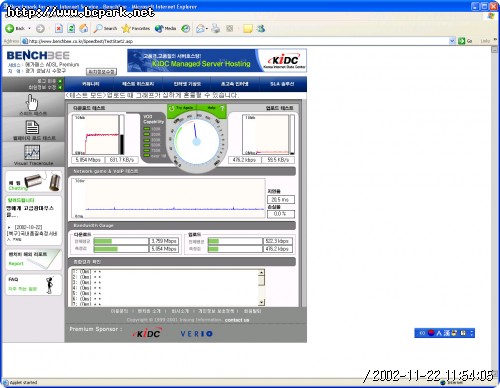Image resolution: width=500 pixels, height=388 pixels.
Task: Go to the Home page icon
Action: pos(83,29)
